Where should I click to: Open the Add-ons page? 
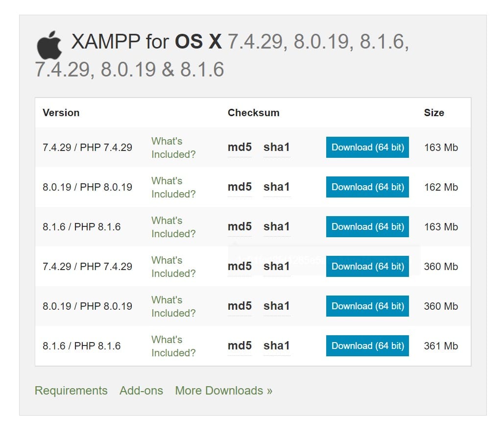coord(141,391)
